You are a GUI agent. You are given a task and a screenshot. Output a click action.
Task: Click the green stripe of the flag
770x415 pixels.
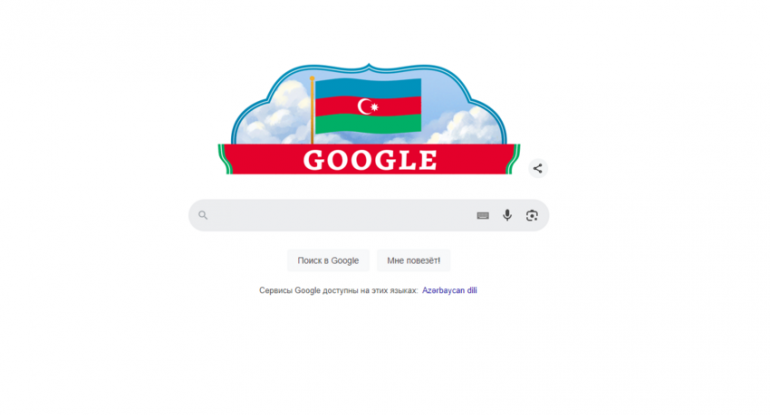[368, 123]
